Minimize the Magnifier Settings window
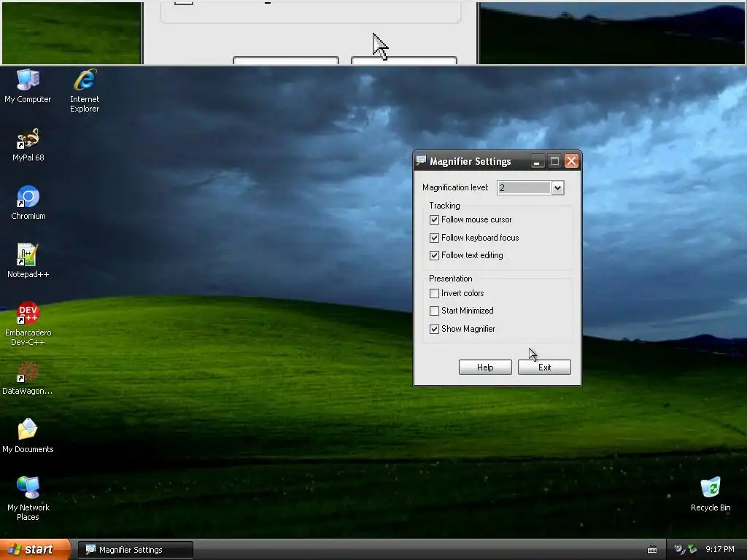 [x=537, y=161]
